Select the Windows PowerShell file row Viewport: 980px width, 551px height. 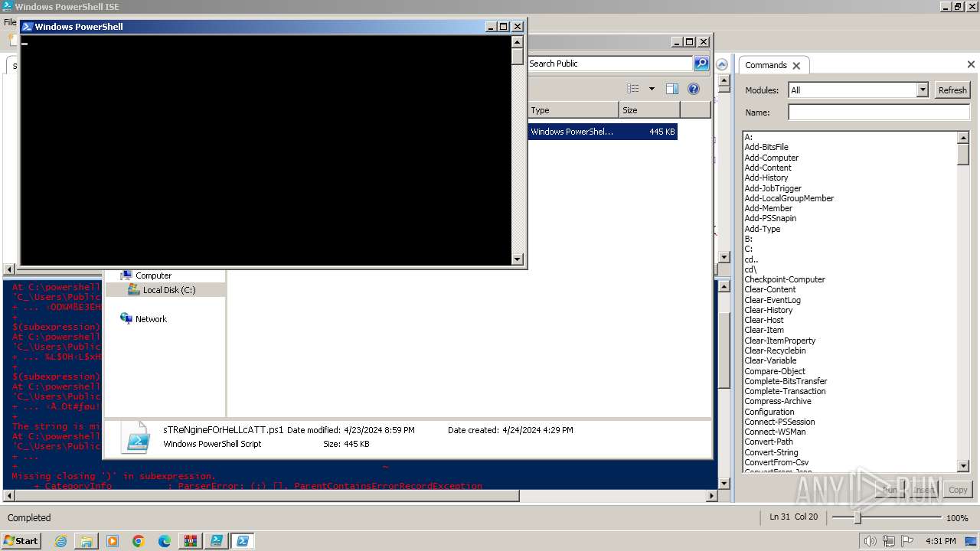[x=603, y=132]
